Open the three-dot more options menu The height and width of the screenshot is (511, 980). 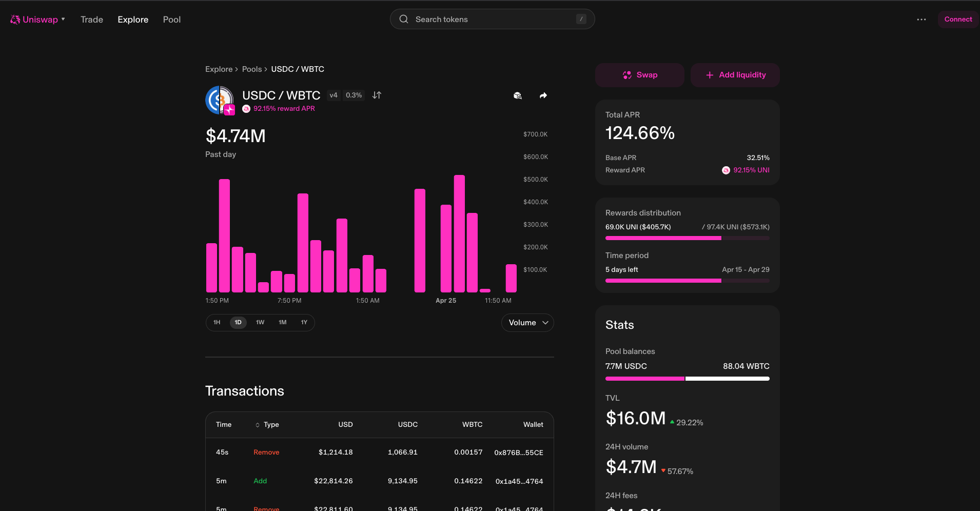(x=922, y=19)
